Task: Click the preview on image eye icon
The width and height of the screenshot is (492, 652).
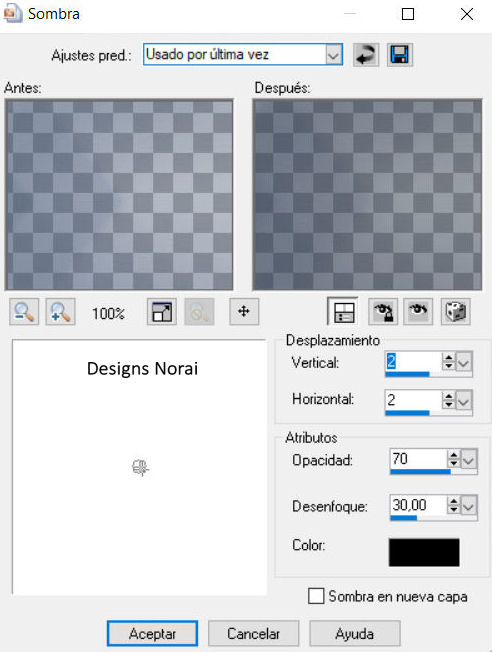Action: [418, 312]
